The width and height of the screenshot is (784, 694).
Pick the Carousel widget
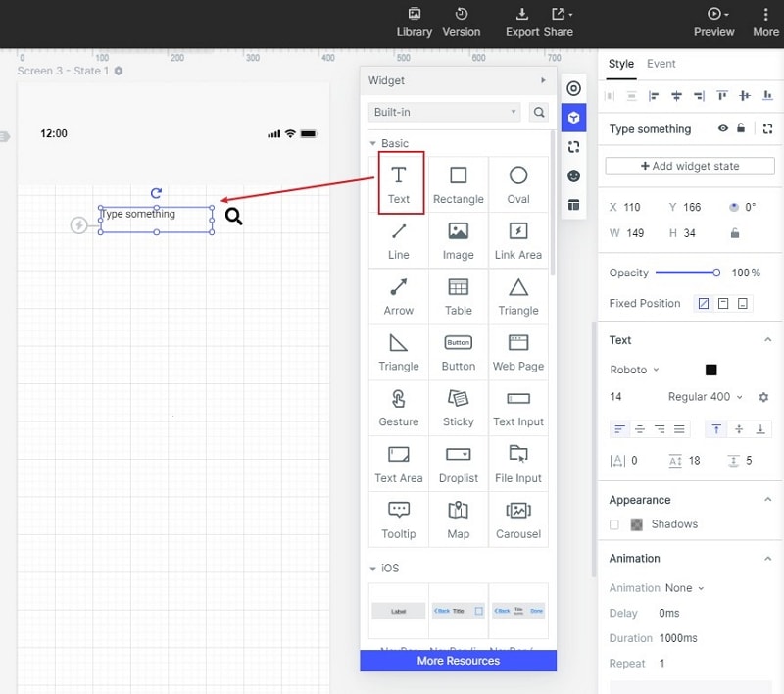point(518,519)
